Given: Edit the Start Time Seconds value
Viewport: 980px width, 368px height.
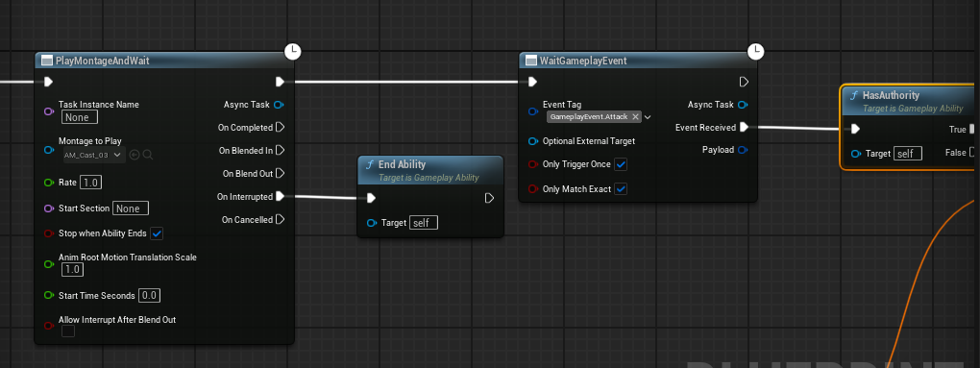Looking at the screenshot, I should pos(149,295).
